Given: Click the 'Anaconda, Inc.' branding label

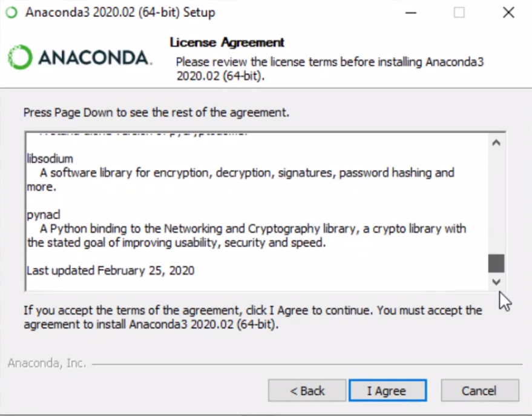Looking at the screenshot, I should pos(47,363).
